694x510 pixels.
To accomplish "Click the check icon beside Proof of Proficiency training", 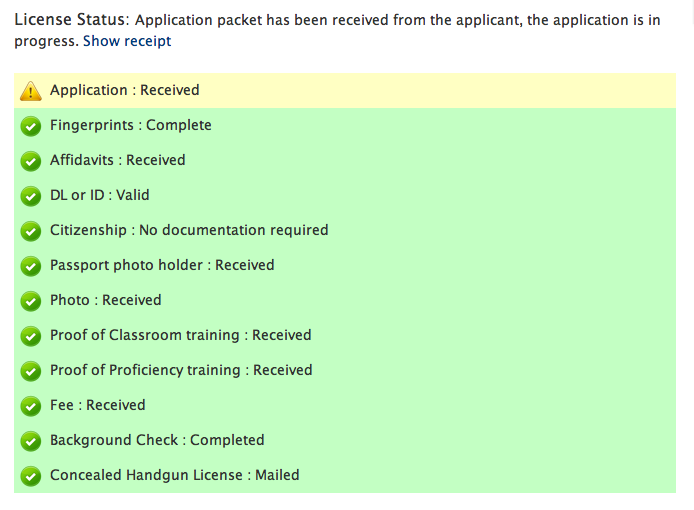I will click(31, 371).
